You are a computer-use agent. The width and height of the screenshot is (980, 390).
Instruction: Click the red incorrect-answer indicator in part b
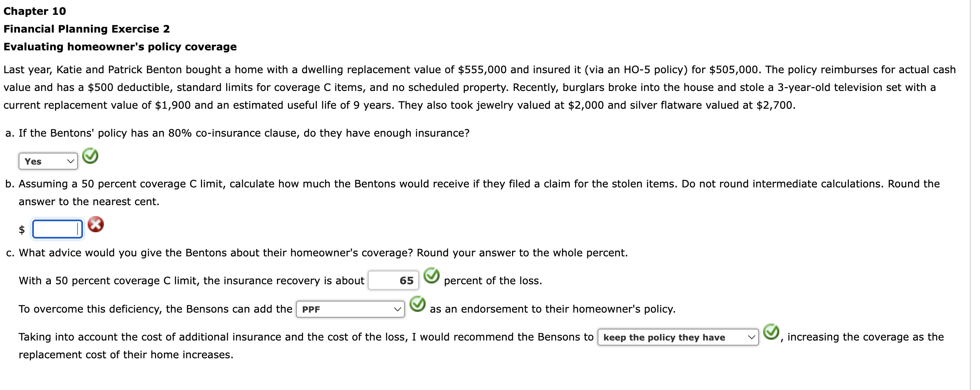coord(97,225)
